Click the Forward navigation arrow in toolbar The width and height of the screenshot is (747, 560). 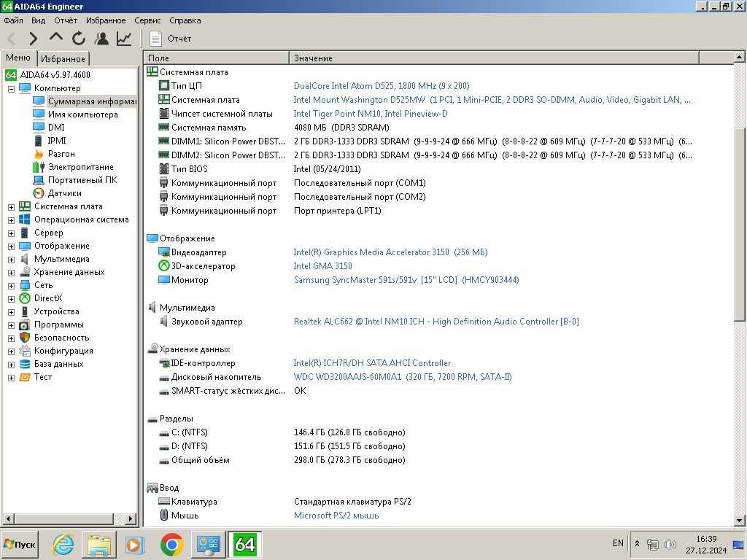34,39
